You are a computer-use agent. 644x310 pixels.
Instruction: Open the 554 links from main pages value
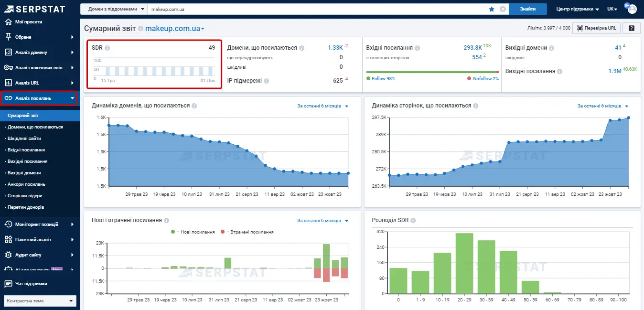point(477,57)
